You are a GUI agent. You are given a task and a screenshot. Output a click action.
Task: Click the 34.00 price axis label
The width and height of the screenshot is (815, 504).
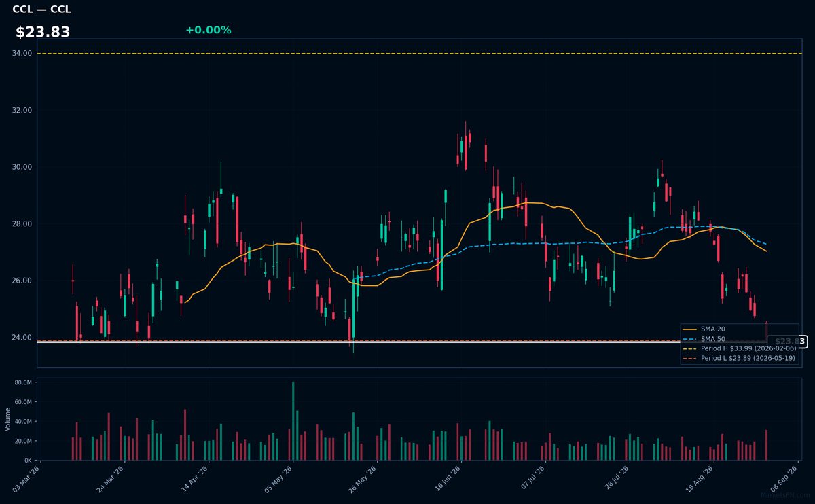click(22, 54)
